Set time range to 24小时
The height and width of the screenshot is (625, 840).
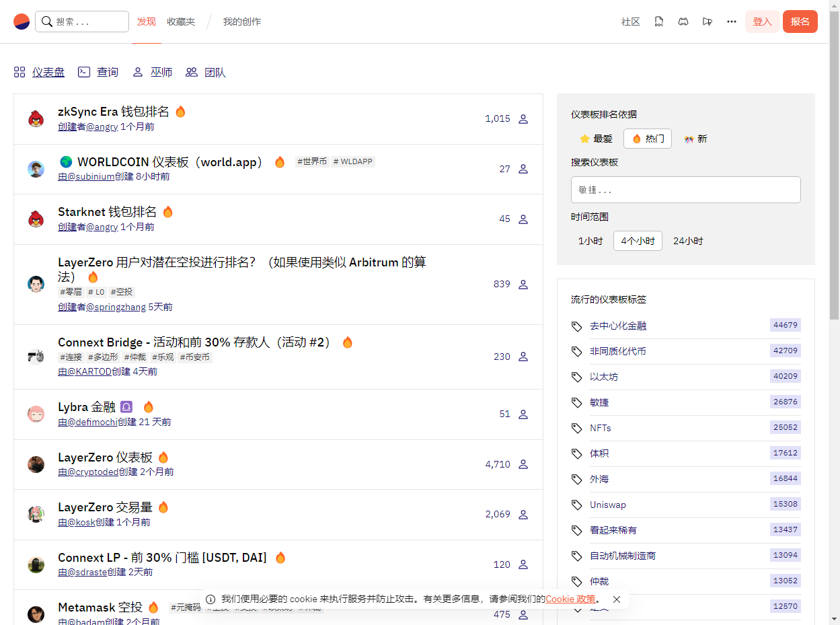click(x=688, y=241)
